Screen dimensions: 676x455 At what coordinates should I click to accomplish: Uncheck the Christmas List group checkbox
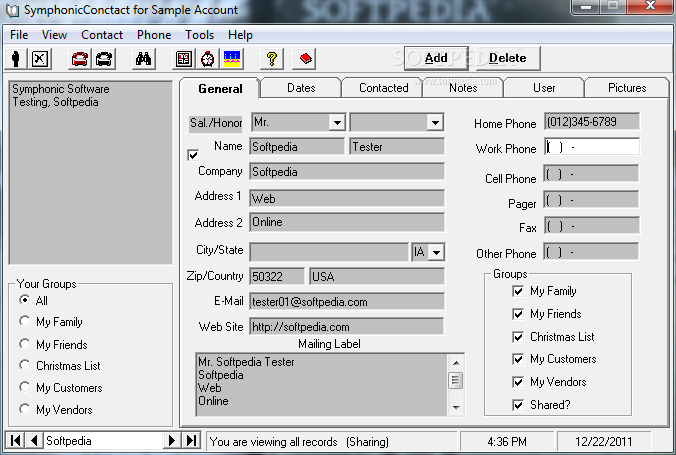pos(518,337)
